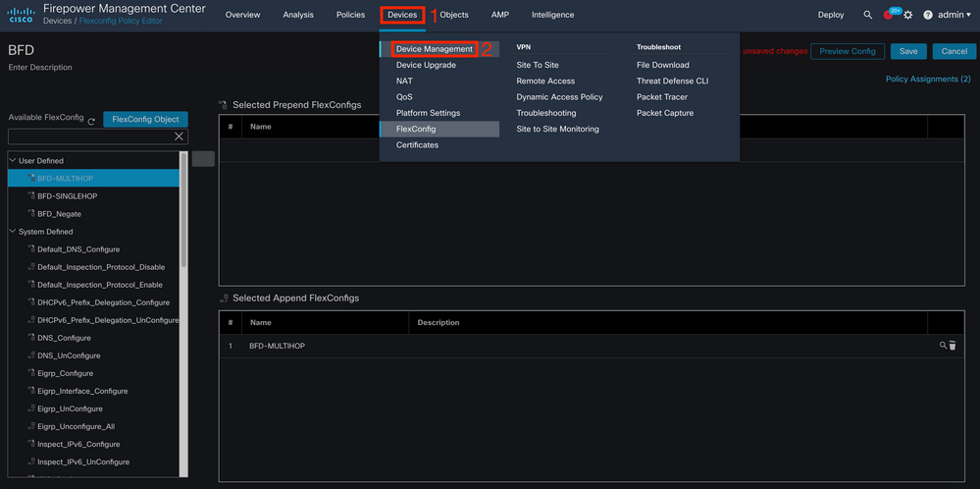Viewport: 980px width, 489px height.
Task: Click the add arrow button beside list
Action: 203,159
